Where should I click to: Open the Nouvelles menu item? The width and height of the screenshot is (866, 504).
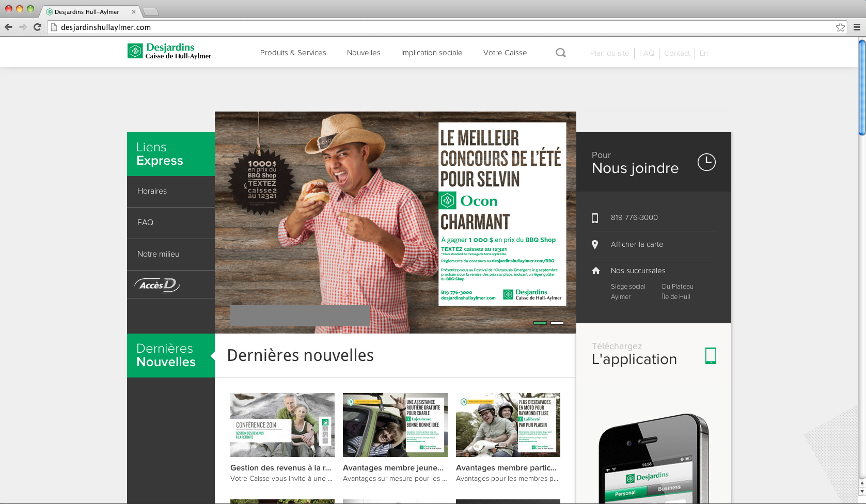(x=364, y=53)
